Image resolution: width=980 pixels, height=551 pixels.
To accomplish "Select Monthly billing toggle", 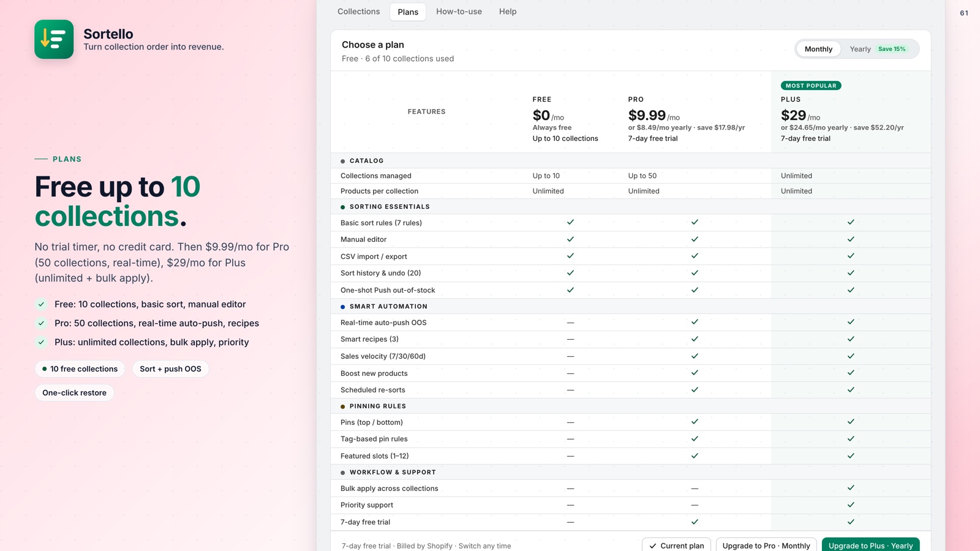I will point(818,49).
